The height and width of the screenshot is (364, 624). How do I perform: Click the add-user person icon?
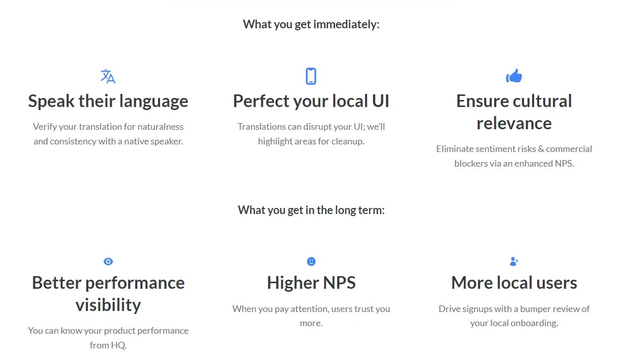pyautogui.click(x=514, y=262)
